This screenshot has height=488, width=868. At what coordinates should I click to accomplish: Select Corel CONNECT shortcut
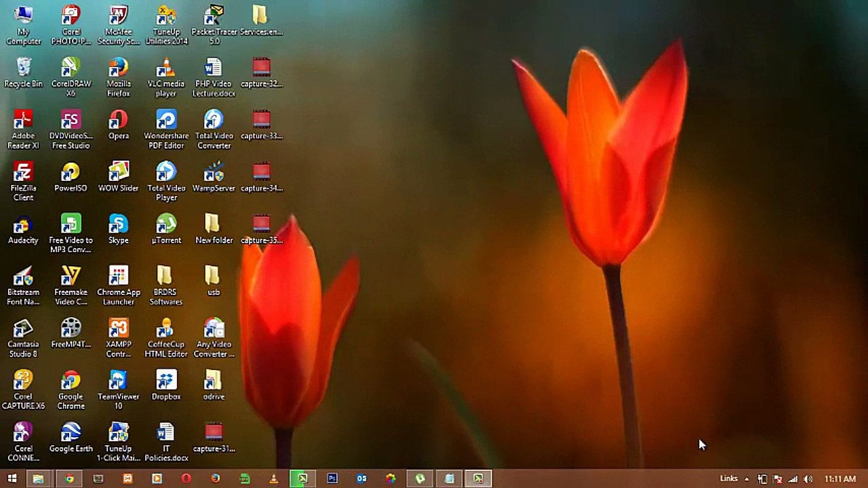click(x=24, y=443)
